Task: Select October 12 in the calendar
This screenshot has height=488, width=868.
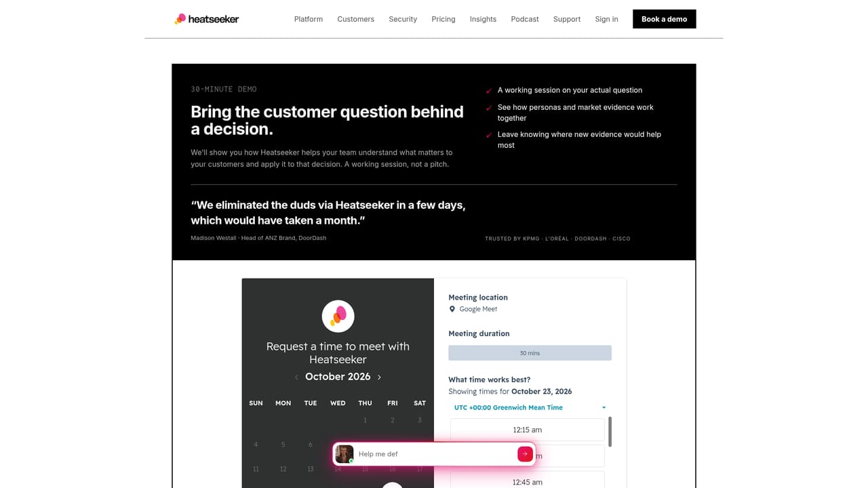Action: (283, 469)
